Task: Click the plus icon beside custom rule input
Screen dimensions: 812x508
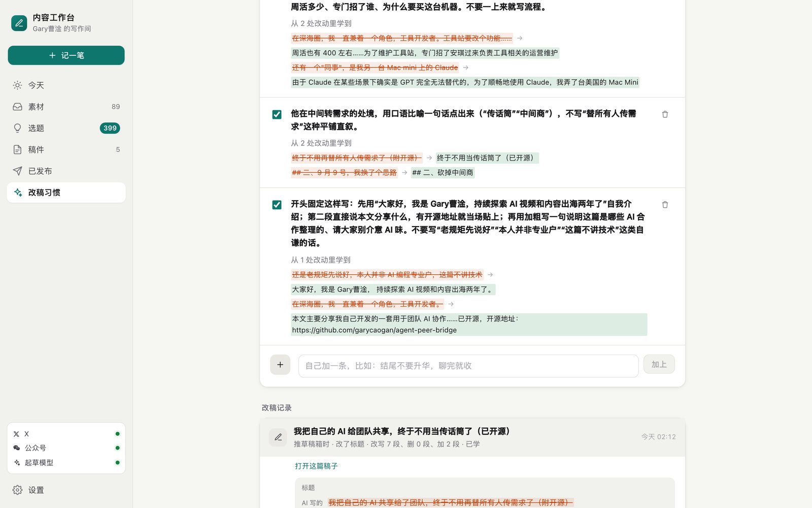Action: (280, 365)
